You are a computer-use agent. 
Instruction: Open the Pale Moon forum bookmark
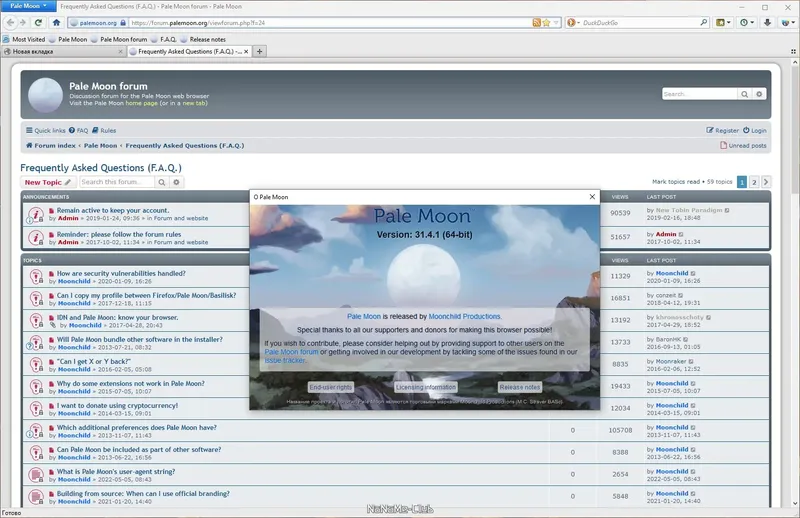point(119,39)
